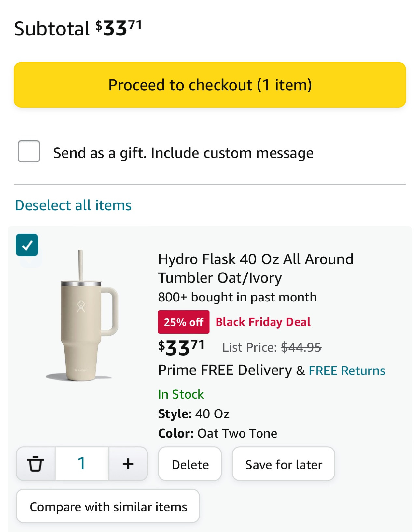Viewport: 420px width, 532px height.
Task: Uncheck the selected Hydro Flask item checkbox
Action: [x=27, y=246]
